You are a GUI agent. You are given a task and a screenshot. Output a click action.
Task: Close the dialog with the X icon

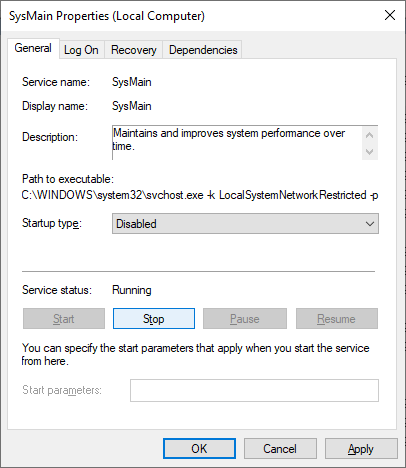pyautogui.click(x=390, y=15)
